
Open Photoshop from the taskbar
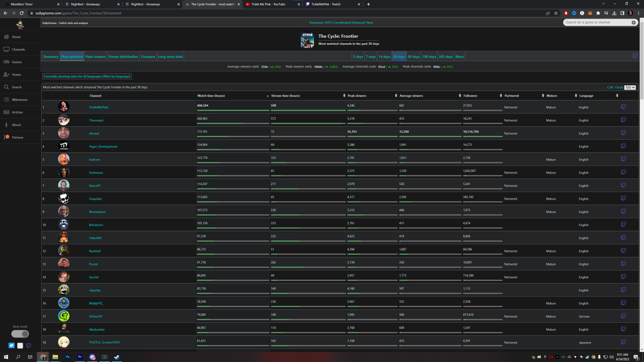[68, 357]
